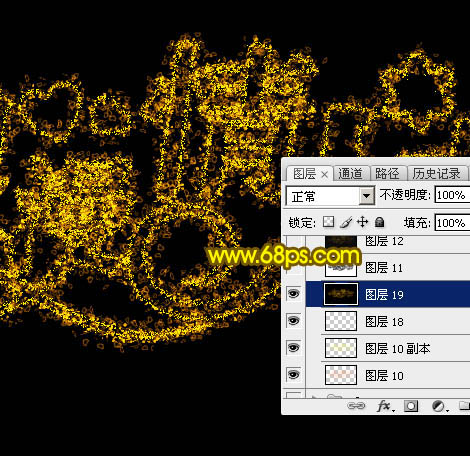Hide 图层 19 with its eye icon
The height and width of the screenshot is (456, 470).
(x=294, y=294)
